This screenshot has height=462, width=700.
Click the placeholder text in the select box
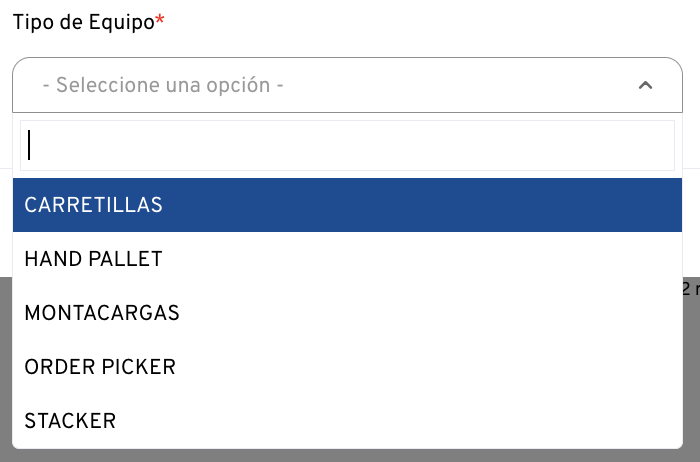point(163,86)
